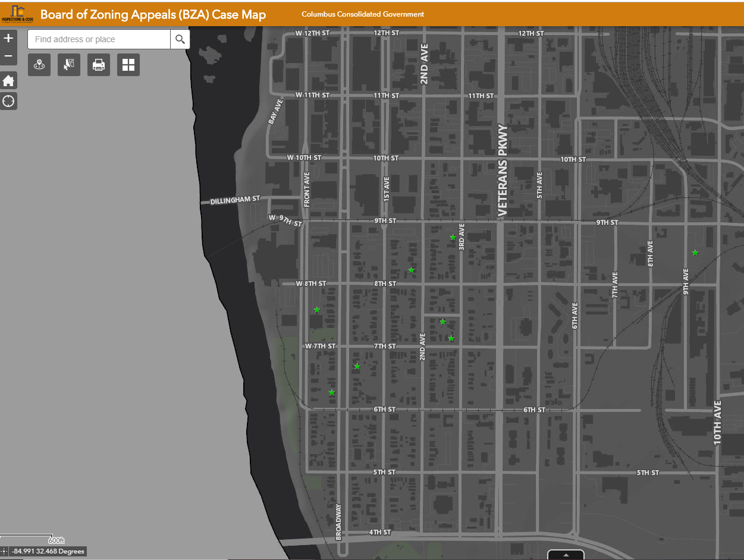Expand the attribute table arrow at the map's bottom edge
744x560 pixels.
566,555
